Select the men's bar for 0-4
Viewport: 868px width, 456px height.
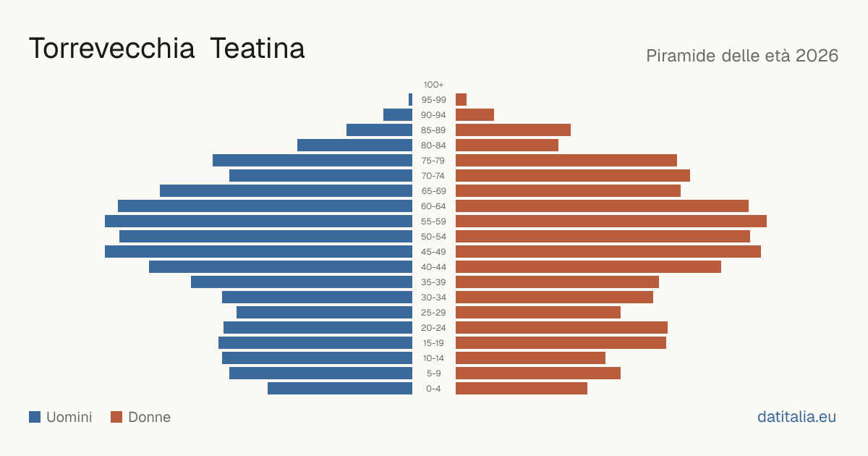(x=340, y=389)
